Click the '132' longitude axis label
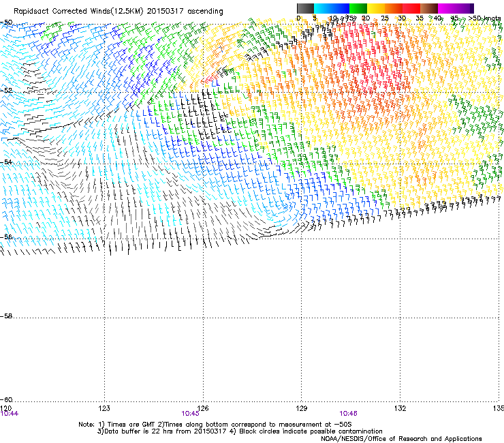The height and width of the screenshot is (443, 504). 400,408
